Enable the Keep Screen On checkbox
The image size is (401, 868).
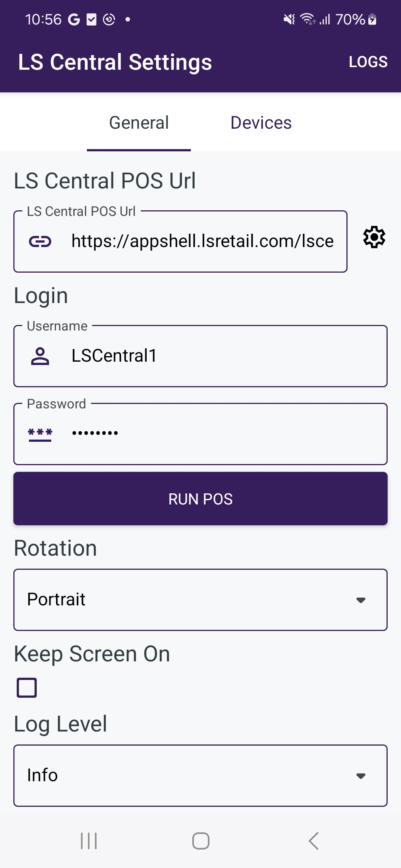click(x=27, y=688)
